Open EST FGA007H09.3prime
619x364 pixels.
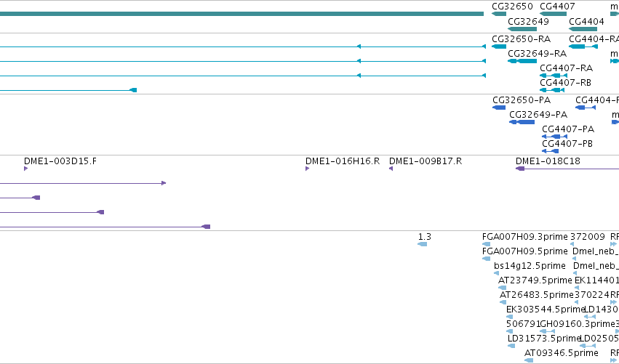[487, 244]
